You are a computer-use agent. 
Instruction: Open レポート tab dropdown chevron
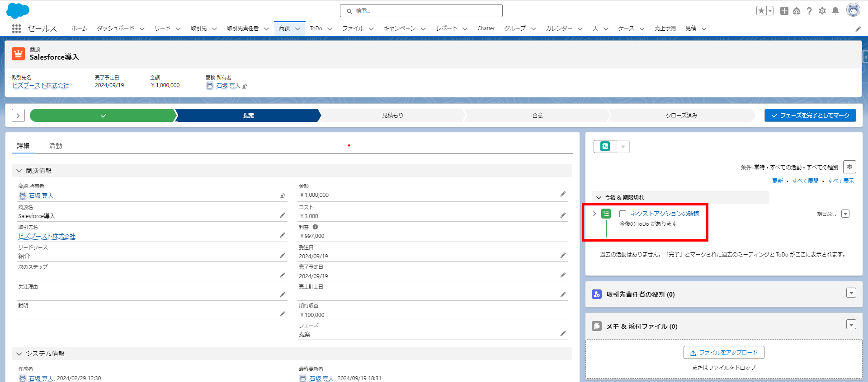coord(465,29)
